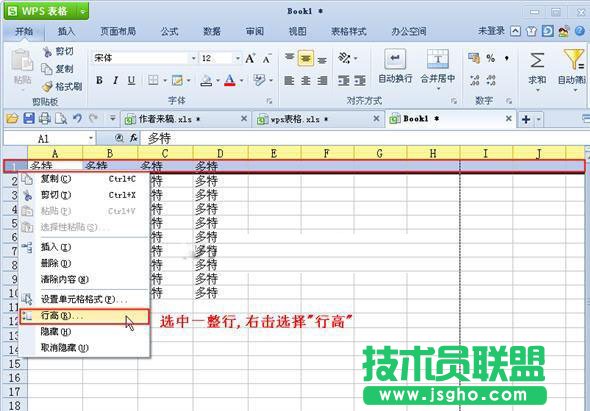
Task: Open the WPS 表格 application menu arrow
Action: (83, 12)
